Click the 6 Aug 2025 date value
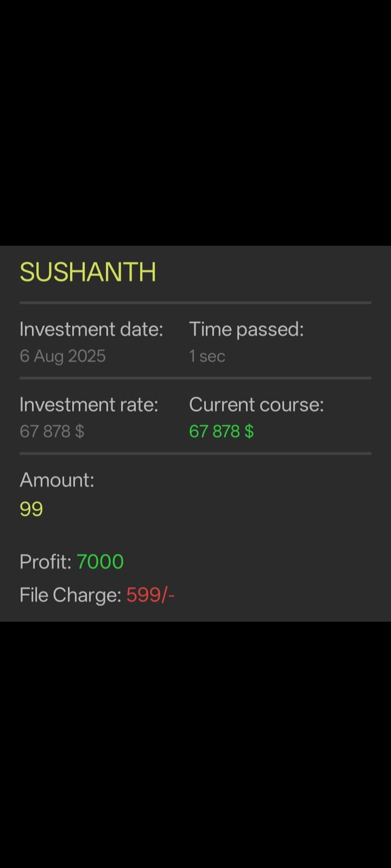The image size is (391, 868). pyautogui.click(x=62, y=356)
